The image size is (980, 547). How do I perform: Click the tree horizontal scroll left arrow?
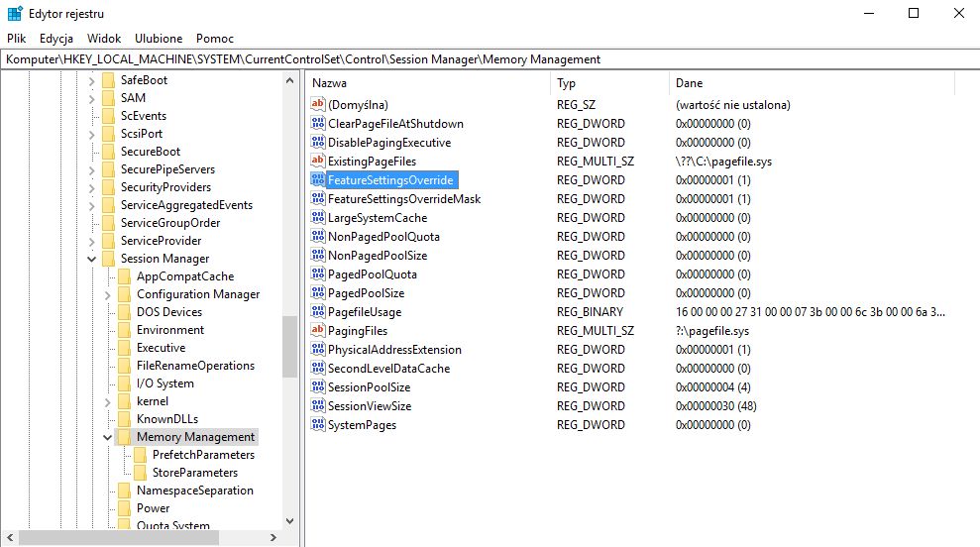(10, 537)
